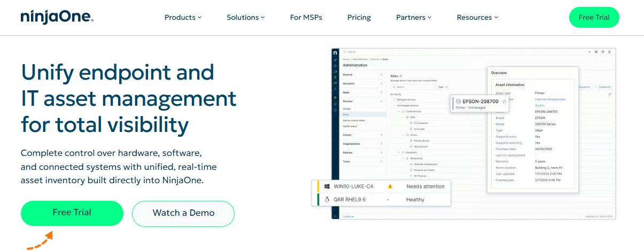
Task: Expand the Accounts section
Action: (x=362, y=83)
